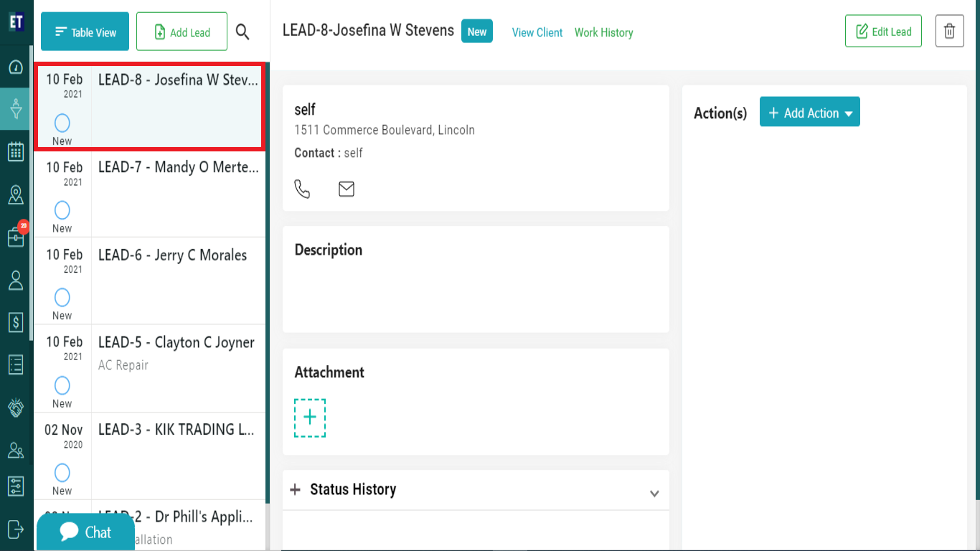Image resolution: width=980 pixels, height=551 pixels.
Task: Open the dashboard gauge icon
Action: 16,67
